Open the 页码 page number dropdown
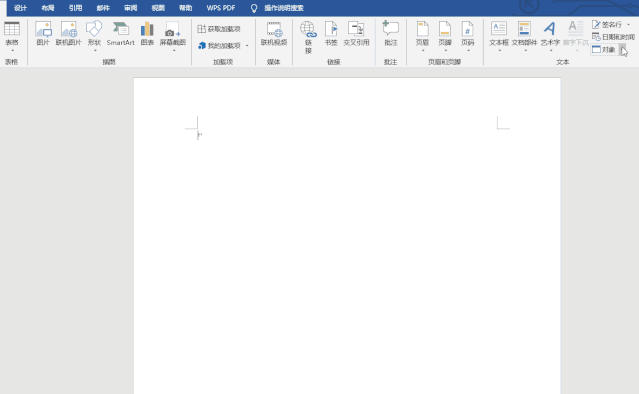This screenshot has height=394, width=639. click(467, 37)
